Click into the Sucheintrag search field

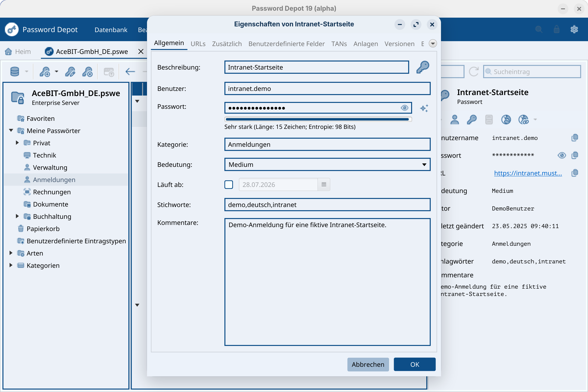[532, 72]
